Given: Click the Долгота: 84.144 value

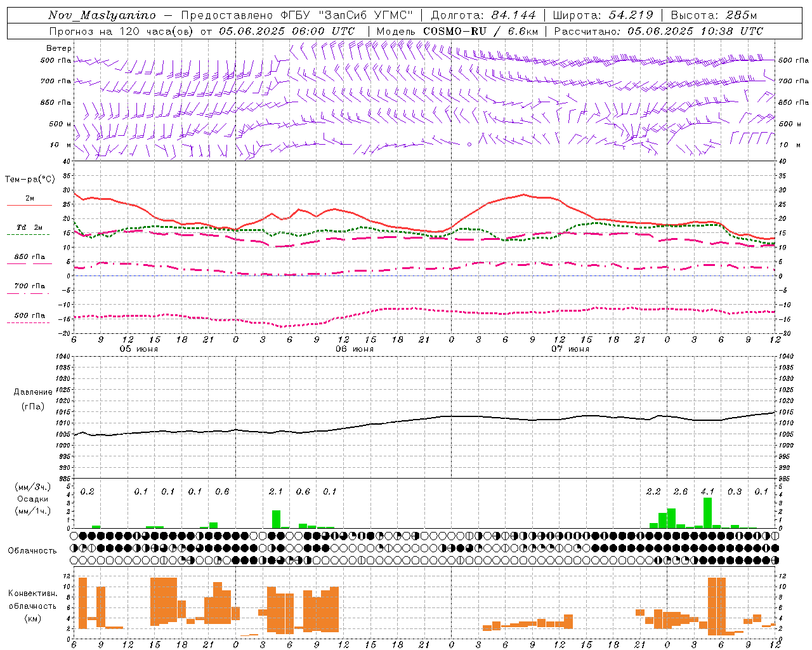Looking at the screenshot, I should tap(483, 15).
